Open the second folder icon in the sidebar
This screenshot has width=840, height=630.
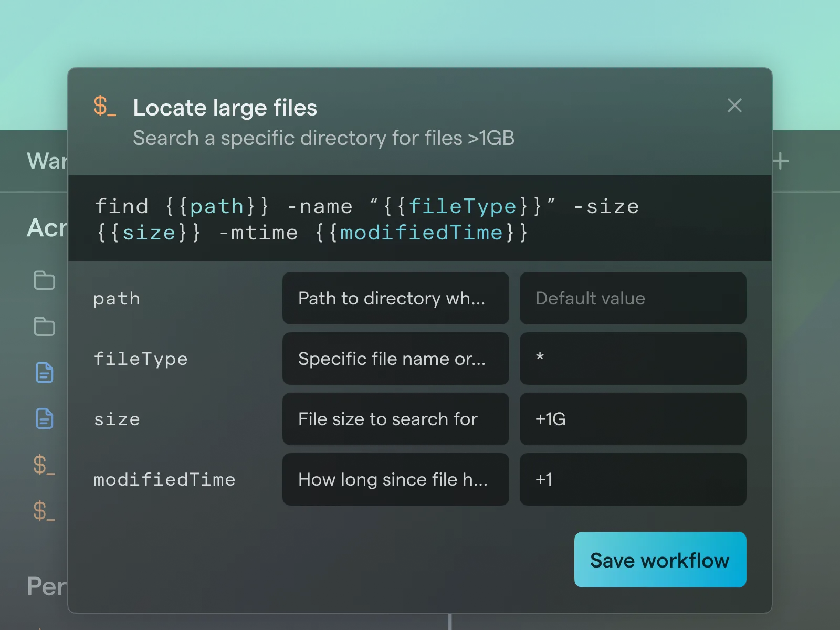coord(44,327)
